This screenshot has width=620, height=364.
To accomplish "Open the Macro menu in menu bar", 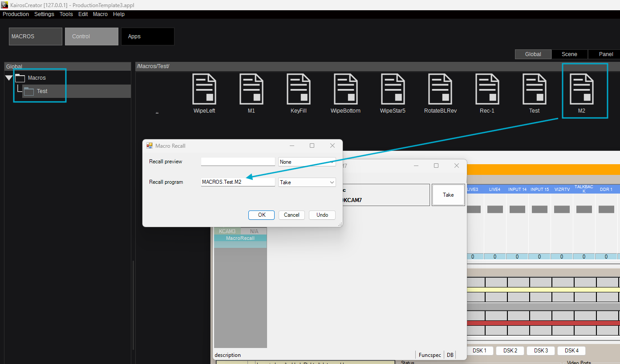I will click(x=100, y=14).
